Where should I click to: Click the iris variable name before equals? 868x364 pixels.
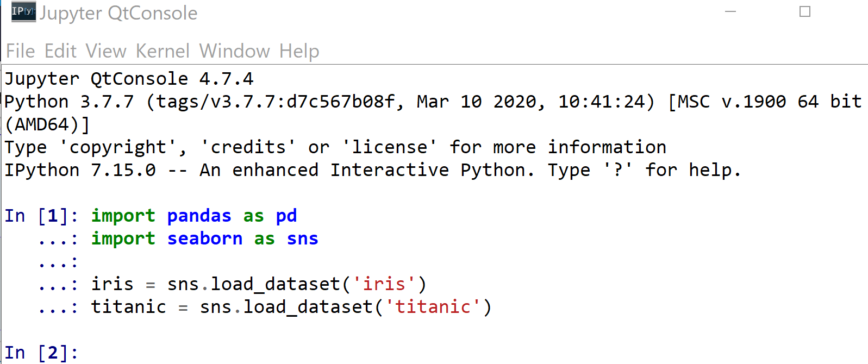[x=112, y=284]
